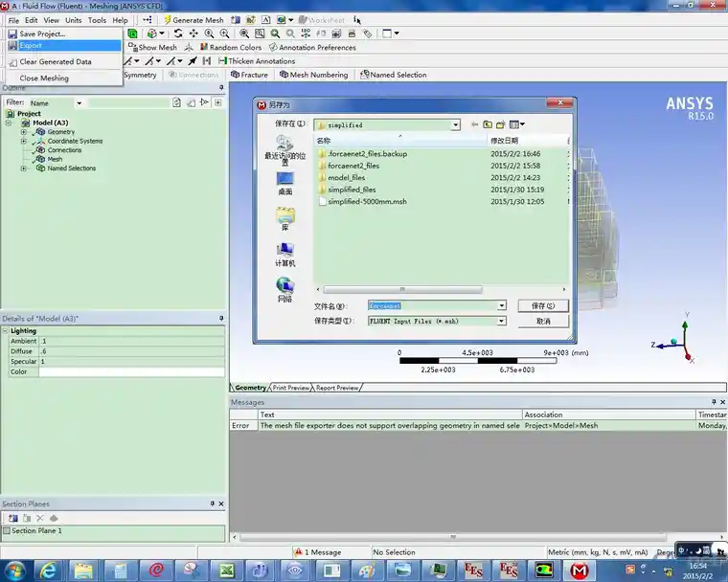
Task: Click the Generate Mesh toolbar button
Action: [x=194, y=20]
